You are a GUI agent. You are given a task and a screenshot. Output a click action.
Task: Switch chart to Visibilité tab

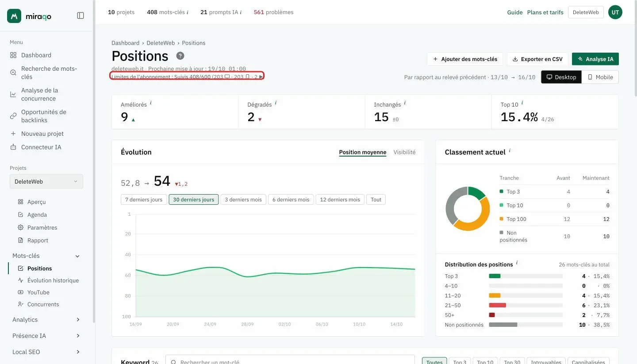pyautogui.click(x=404, y=152)
